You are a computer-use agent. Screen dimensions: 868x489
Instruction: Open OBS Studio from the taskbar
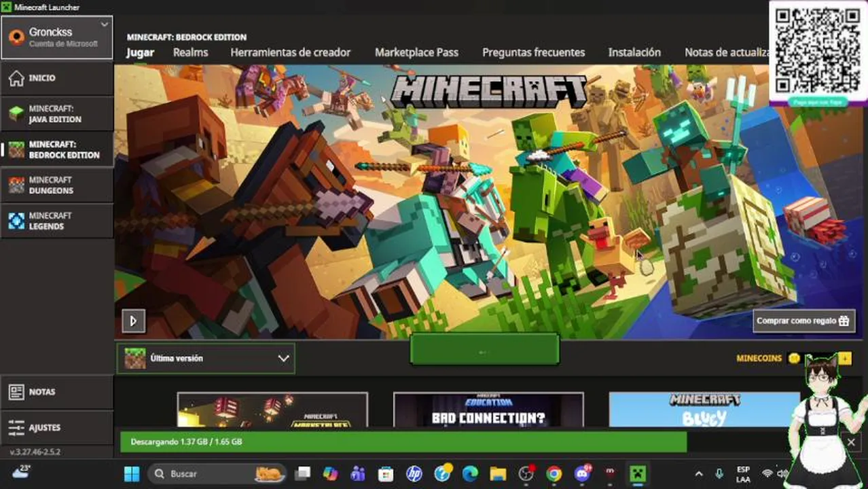point(526,473)
